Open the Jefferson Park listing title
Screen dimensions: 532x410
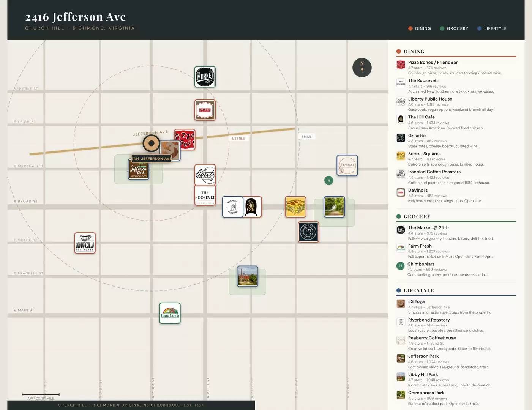point(423,356)
